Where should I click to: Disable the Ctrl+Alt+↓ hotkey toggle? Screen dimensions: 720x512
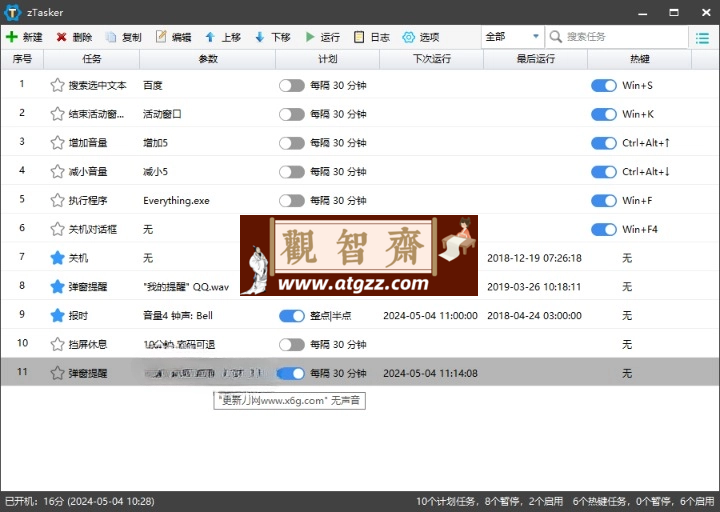[604, 172]
